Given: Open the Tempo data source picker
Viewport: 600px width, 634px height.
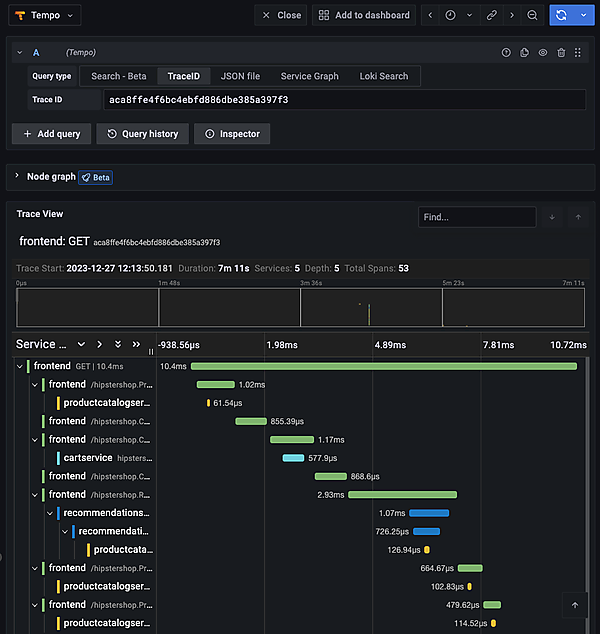Looking at the screenshot, I should tap(46, 15).
